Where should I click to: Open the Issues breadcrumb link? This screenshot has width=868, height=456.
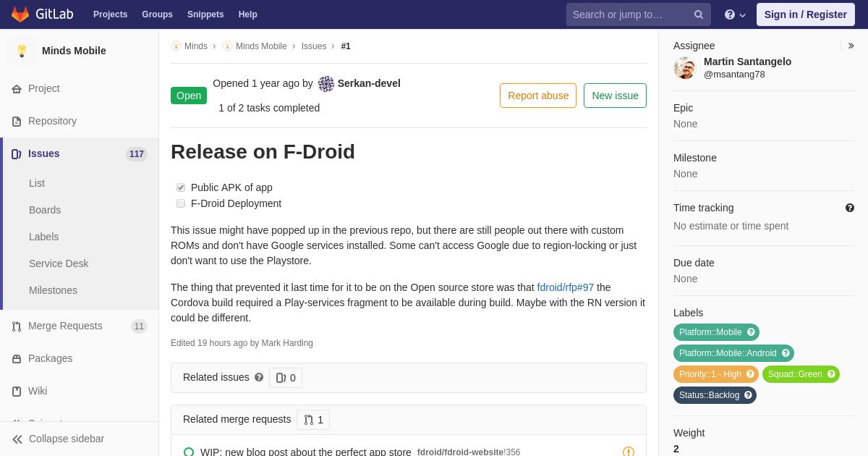314,46
